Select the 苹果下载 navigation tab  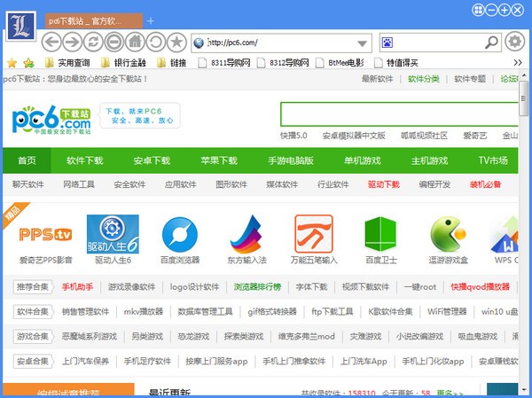tap(218, 160)
